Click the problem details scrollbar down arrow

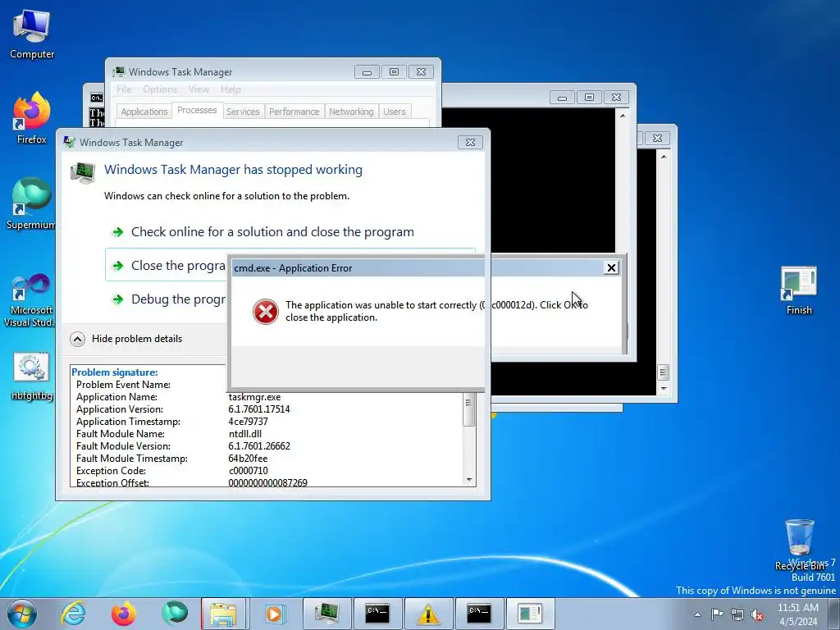point(469,480)
